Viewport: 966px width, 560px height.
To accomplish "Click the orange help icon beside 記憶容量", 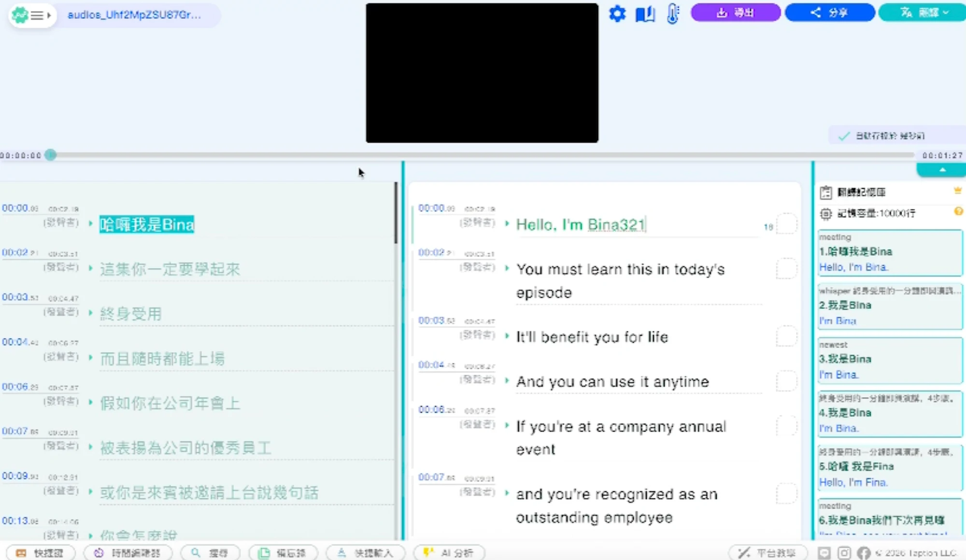I will coord(958,211).
